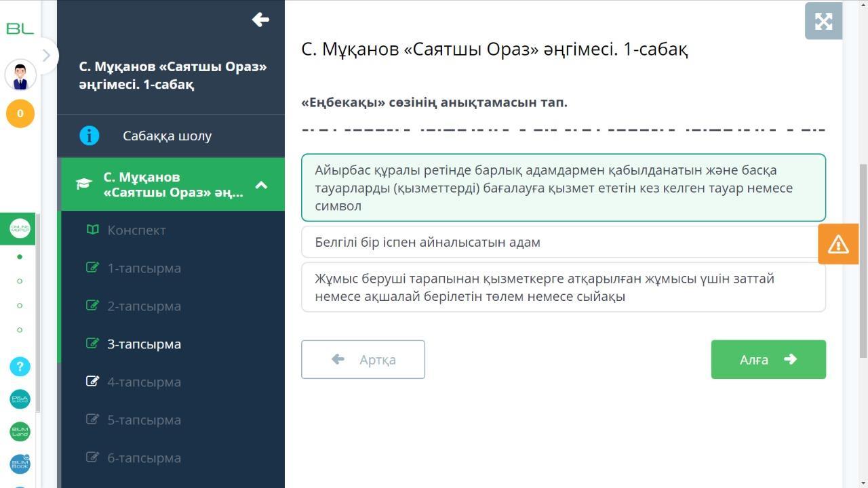Click the user avatar profile icon
Image resolution: width=868 pixels, height=488 pixels.
(x=20, y=75)
